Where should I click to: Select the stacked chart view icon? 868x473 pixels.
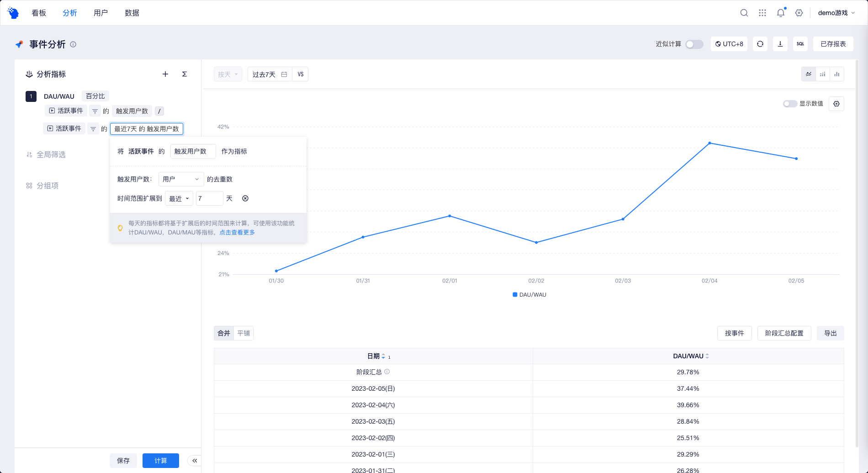pyautogui.click(x=823, y=74)
